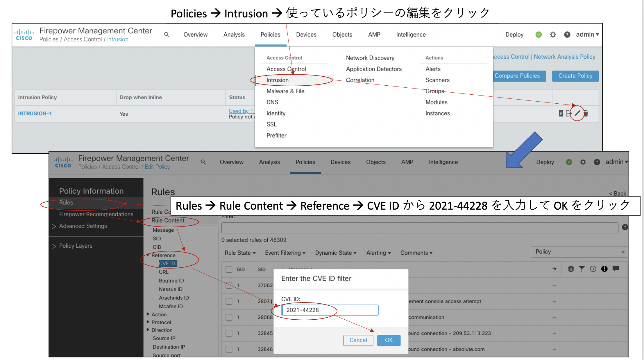Click the pencil edit icon for INTRUSION-1
The image size is (644, 360).
pyautogui.click(x=577, y=113)
